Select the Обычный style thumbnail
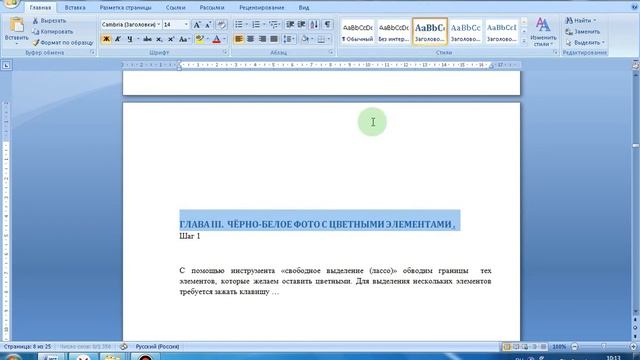This screenshot has width=640, height=360. [358, 31]
